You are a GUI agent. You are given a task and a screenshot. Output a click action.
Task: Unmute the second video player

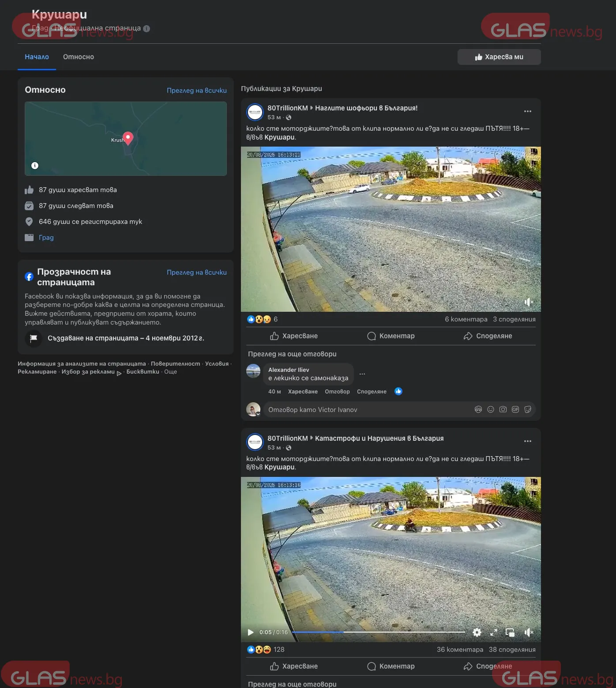(x=528, y=632)
